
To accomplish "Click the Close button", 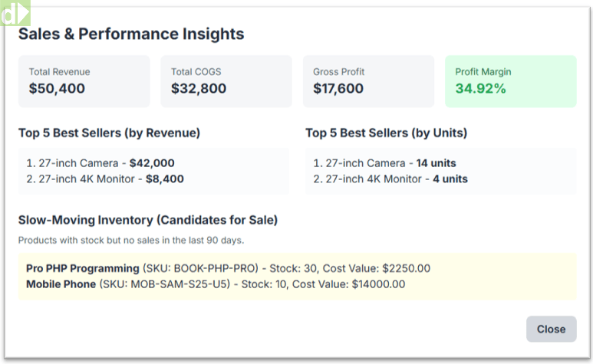I will 551,329.
